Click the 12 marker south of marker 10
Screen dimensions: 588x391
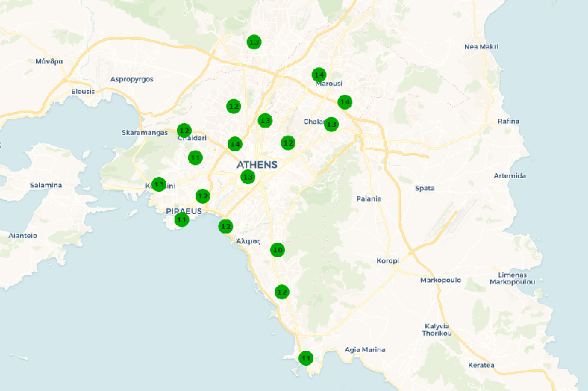click(282, 292)
